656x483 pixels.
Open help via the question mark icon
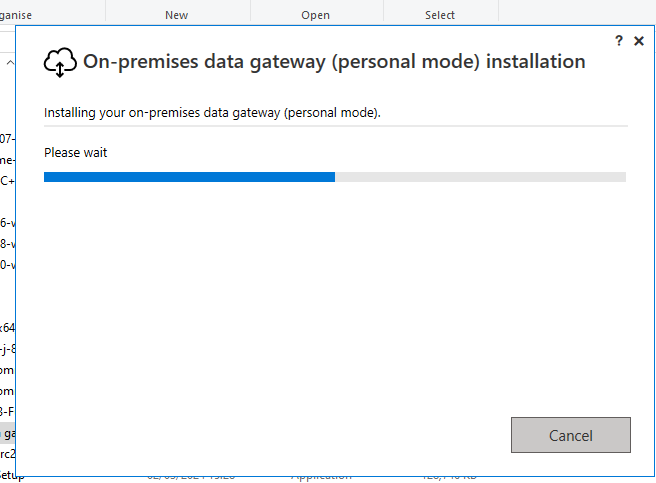(x=619, y=41)
